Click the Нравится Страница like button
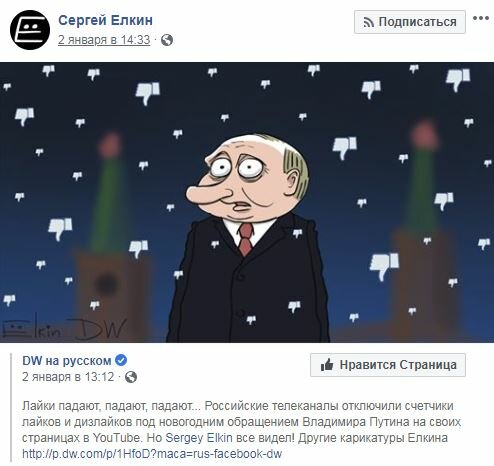The height and width of the screenshot is (466, 494). [x=388, y=365]
